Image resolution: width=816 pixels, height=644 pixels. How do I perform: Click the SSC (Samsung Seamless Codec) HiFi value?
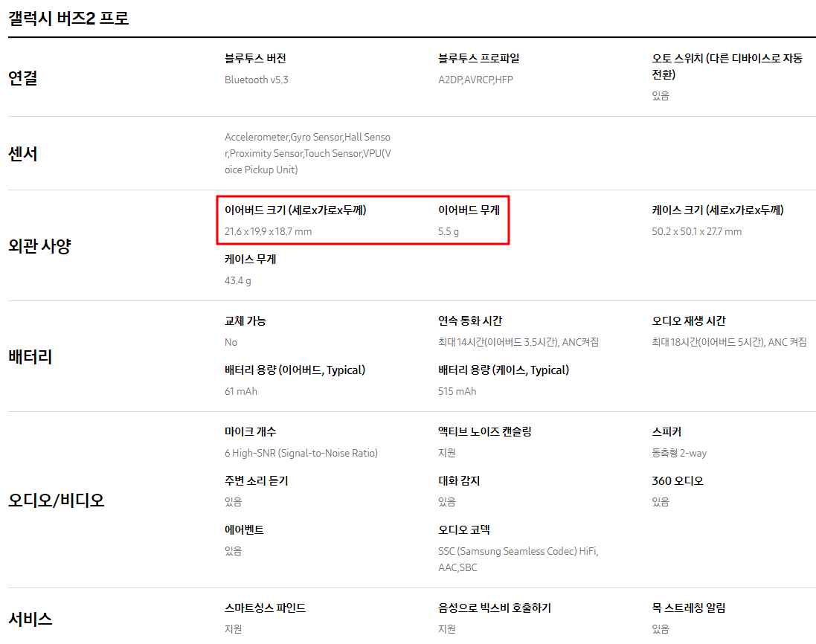click(x=518, y=559)
